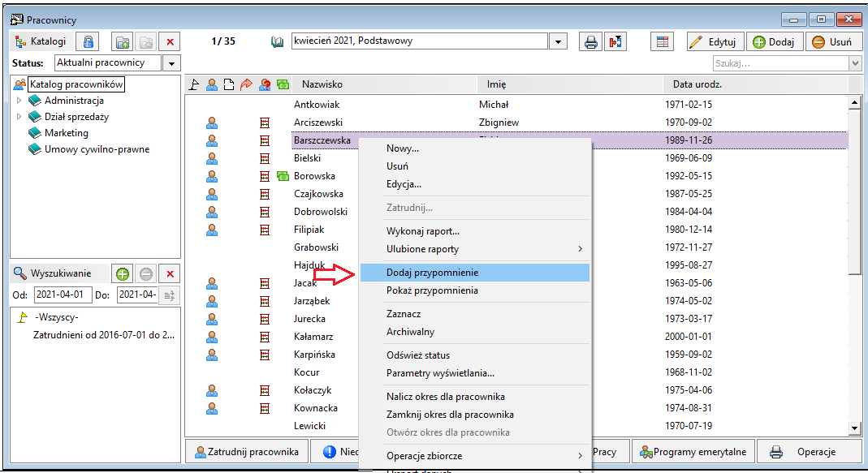Open the period dropdown kwiecień 2021
The height and width of the screenshot is (473, 868).
tap(558, 41)
